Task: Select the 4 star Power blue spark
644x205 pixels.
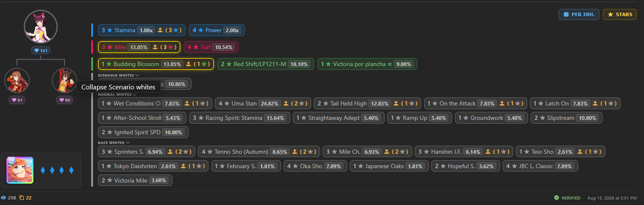Action: point(217,30)
